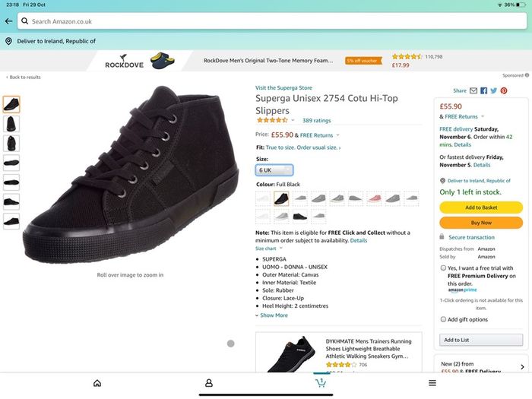Open the hamburger menu in bottom bar
Image resolution: width=532 pixels, height=399 pixels.
tap(432, 383)
